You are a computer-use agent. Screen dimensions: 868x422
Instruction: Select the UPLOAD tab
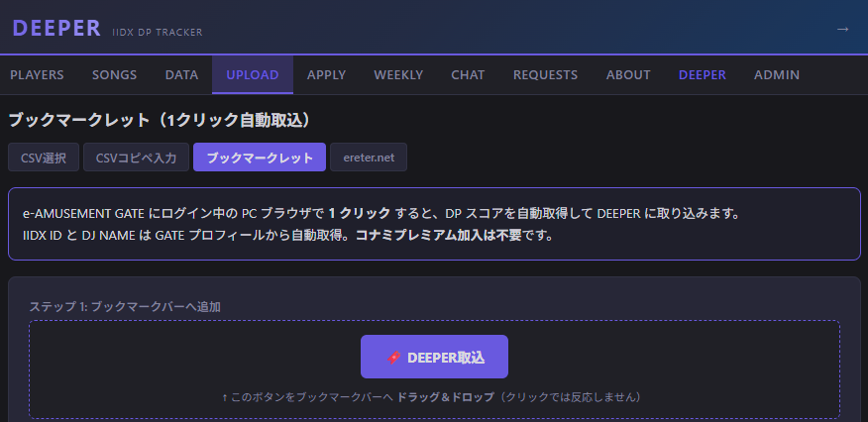[x=253, y=74]
